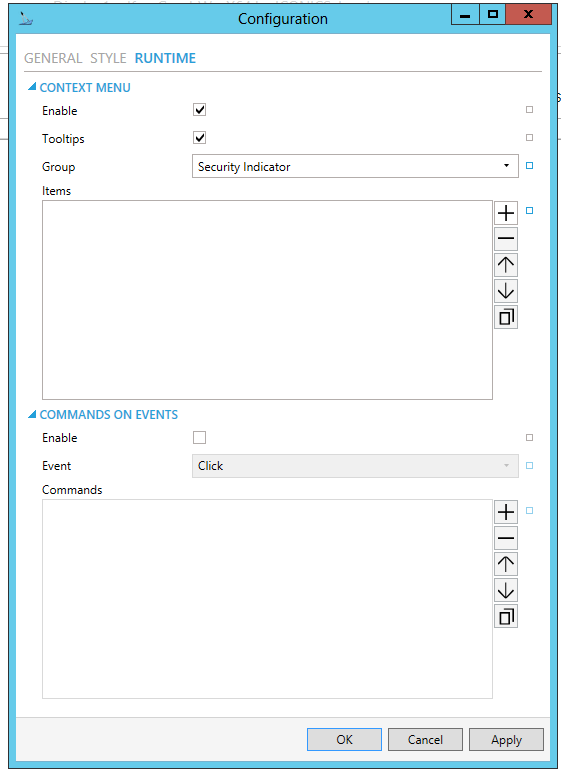Uncheck Context Menu Enable checkbox
Screen dimensions: 561x771
[199, 110]
